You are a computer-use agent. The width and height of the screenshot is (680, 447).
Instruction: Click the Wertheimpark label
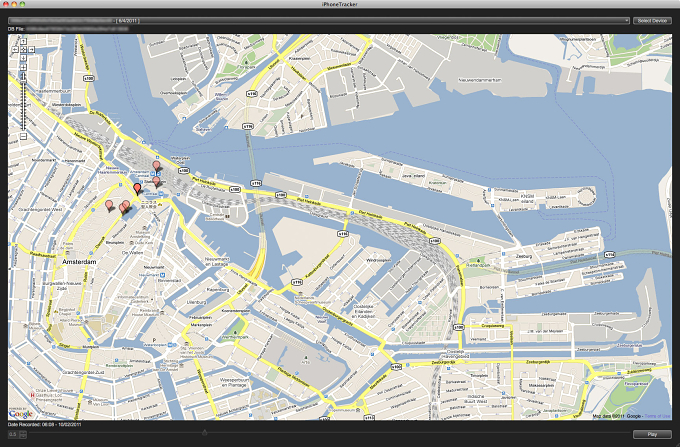235,336
